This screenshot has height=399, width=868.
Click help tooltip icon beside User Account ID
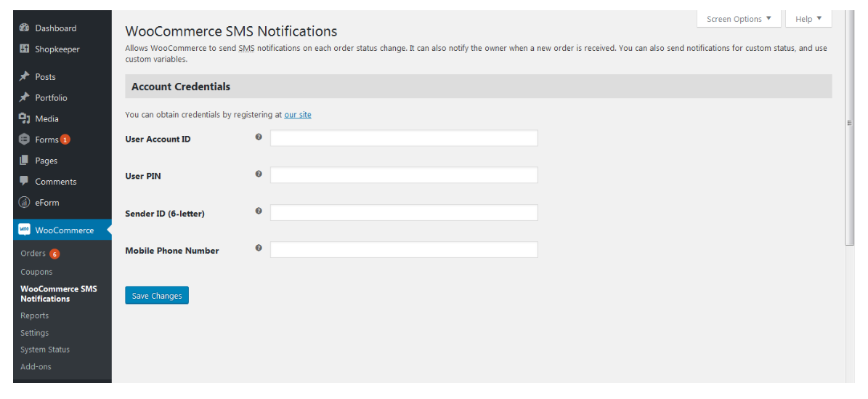point(259,137)
